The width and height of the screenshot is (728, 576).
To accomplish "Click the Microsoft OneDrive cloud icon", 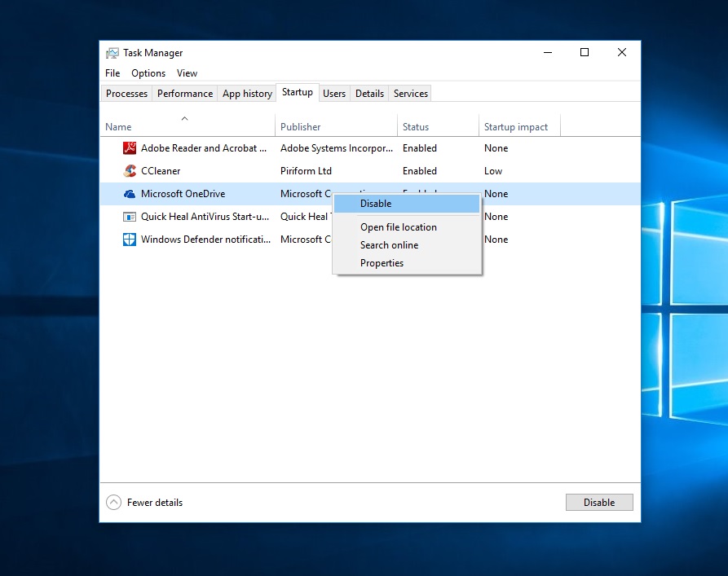I will tap(129, 194).
